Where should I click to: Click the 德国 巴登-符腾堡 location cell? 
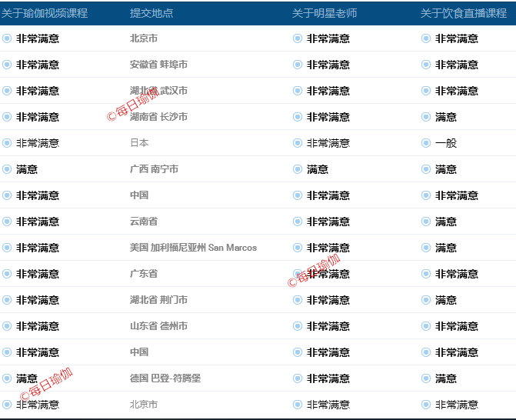(x=165, y=378)
